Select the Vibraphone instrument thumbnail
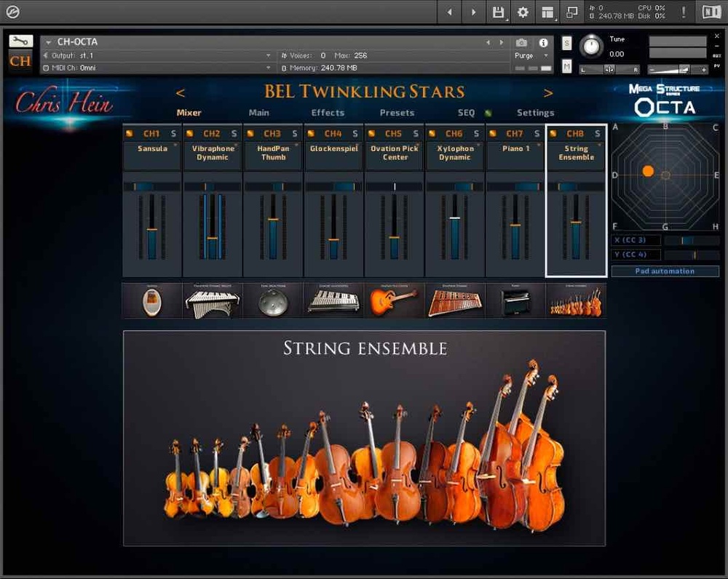Image resolution: width=728 pixels, height=579 pixels. [x=212, y=300]
